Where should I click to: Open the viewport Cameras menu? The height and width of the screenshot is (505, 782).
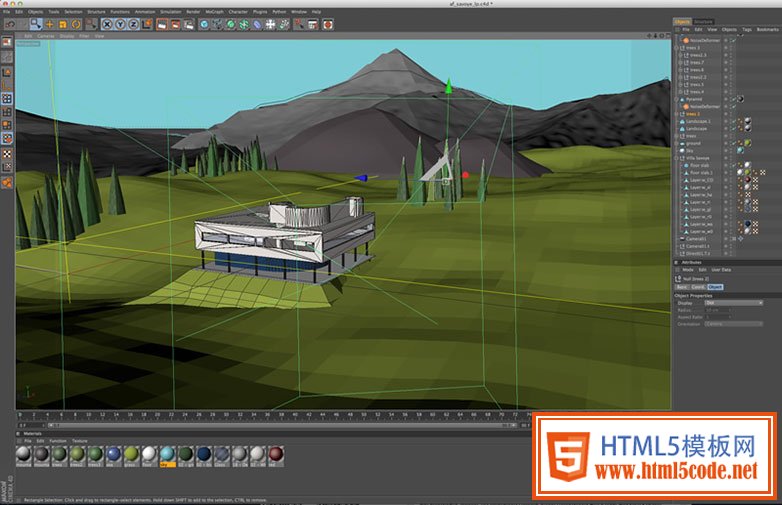45,36
